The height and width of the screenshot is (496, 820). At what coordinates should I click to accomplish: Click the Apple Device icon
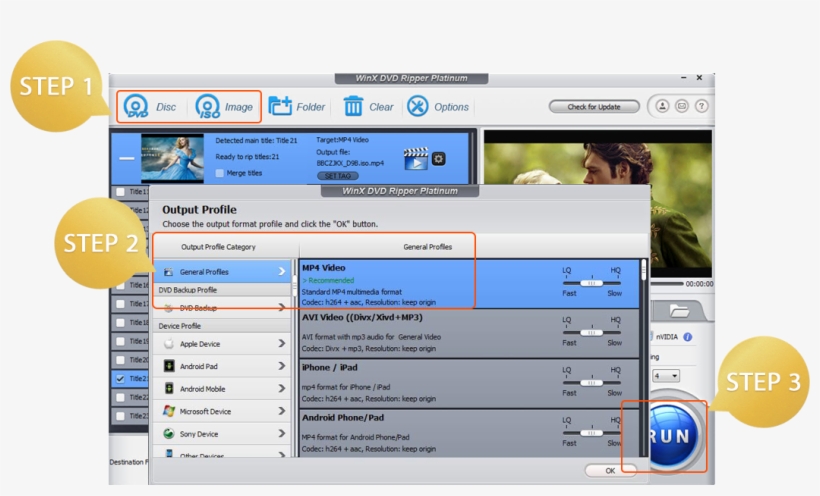(x=169, y=344)
